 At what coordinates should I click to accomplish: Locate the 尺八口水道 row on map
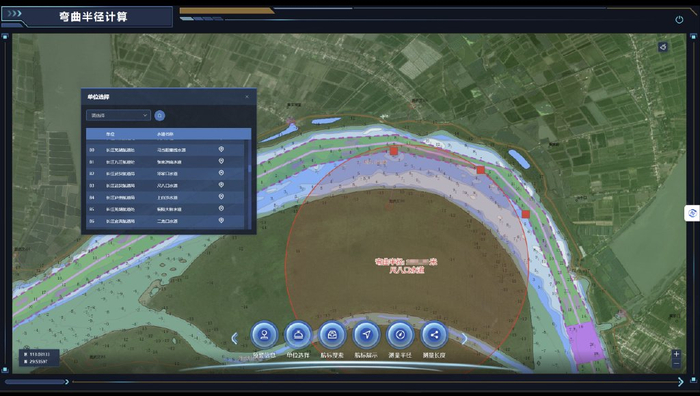click(221, 185)
